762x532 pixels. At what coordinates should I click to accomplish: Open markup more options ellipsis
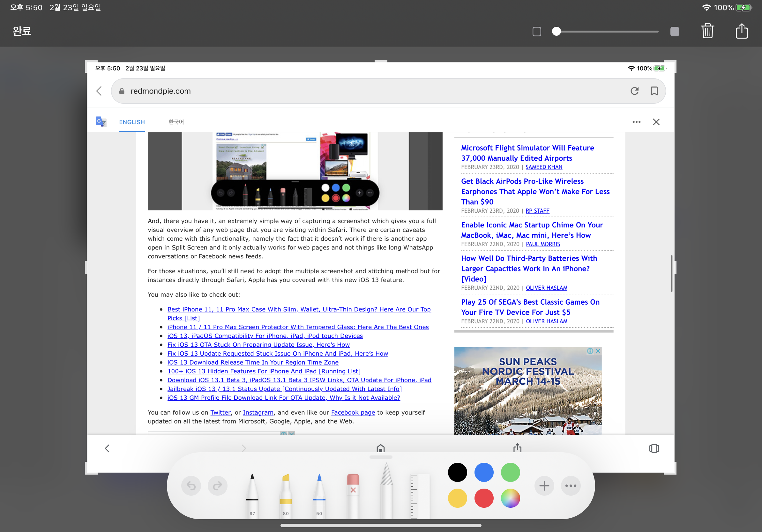(x=571, y=486)
